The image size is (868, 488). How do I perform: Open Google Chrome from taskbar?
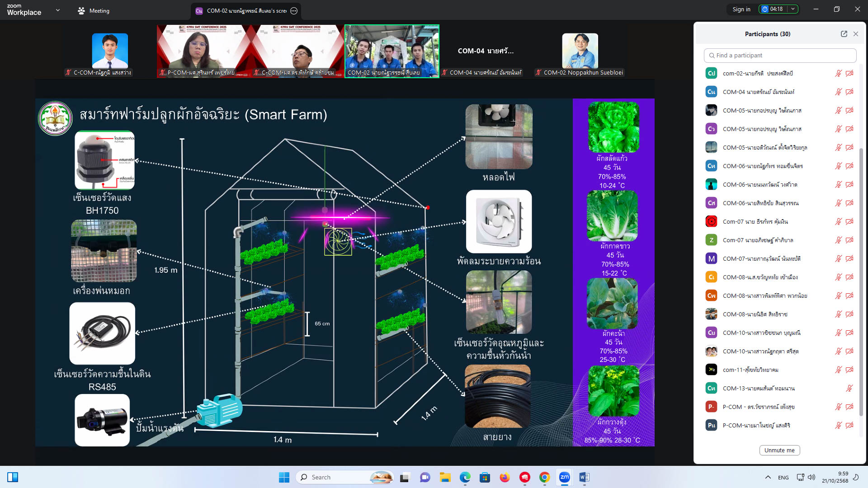(x=544, y=477)
